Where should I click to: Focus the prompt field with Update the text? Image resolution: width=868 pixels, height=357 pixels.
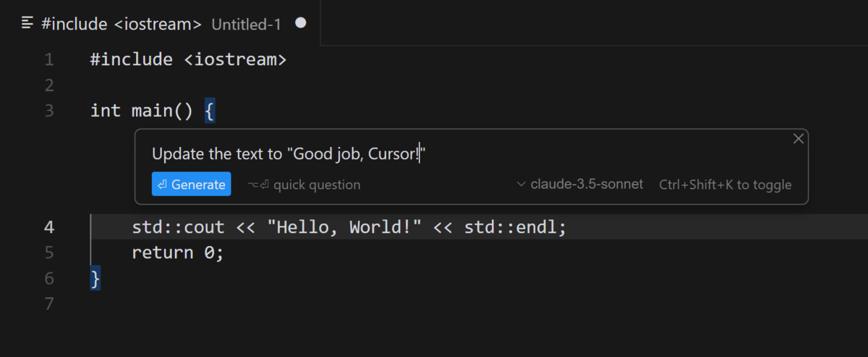[x=288, y=154]
